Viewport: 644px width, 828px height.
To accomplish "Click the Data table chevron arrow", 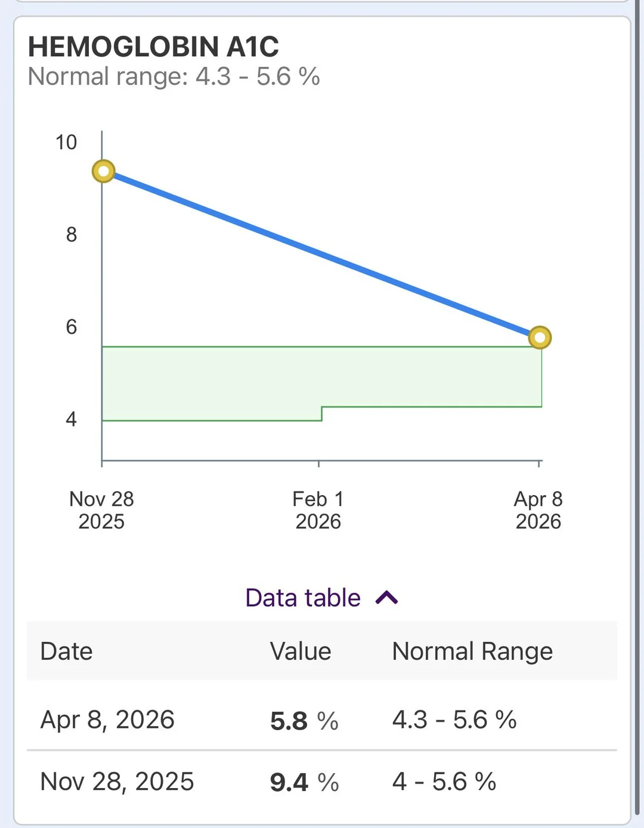I will [386, 597].
